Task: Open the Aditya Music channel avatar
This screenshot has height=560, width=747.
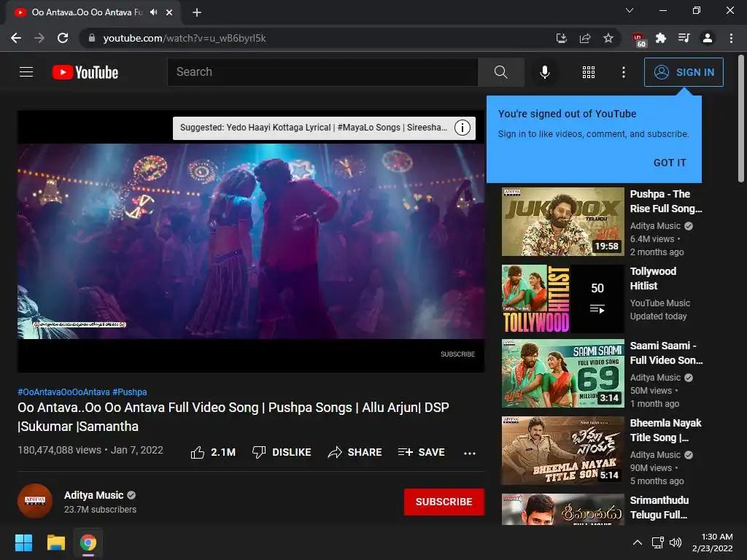Action: tap(35, 501)
